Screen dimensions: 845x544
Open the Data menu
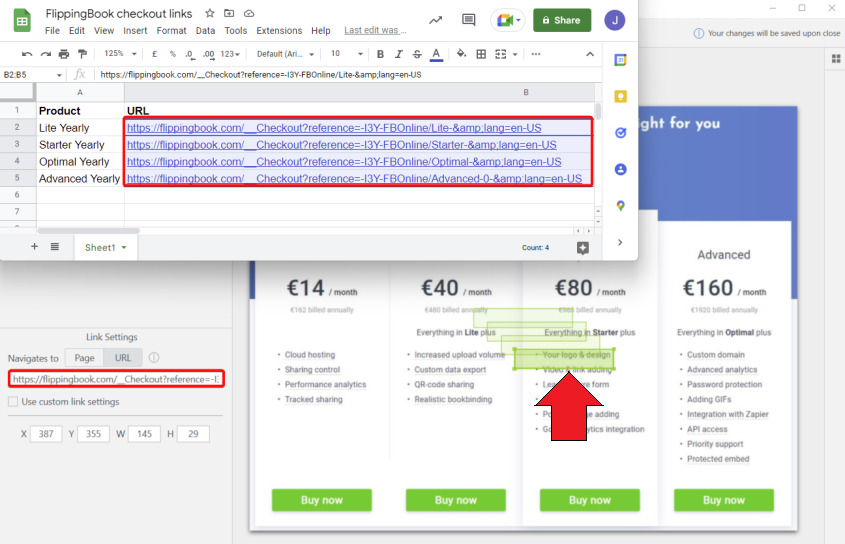pos(205,31)
